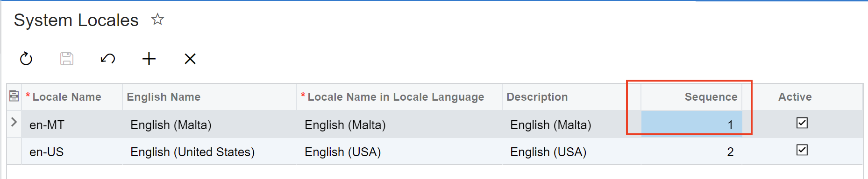This screenshot has width=868, height=179.
Task: Add a new locale row with plus icon
Action: click(x=149, y=59)
